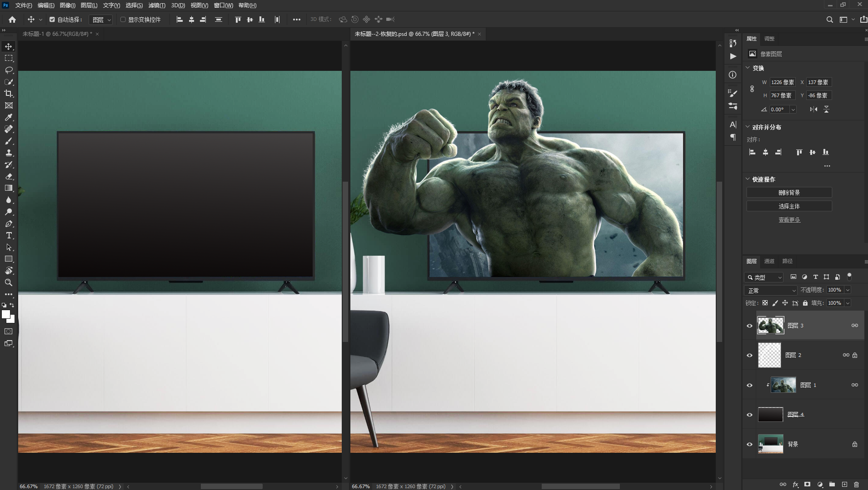Switch to the 调整 tab
The width and height of the screenshot is (868, 490).
(769, 39)
